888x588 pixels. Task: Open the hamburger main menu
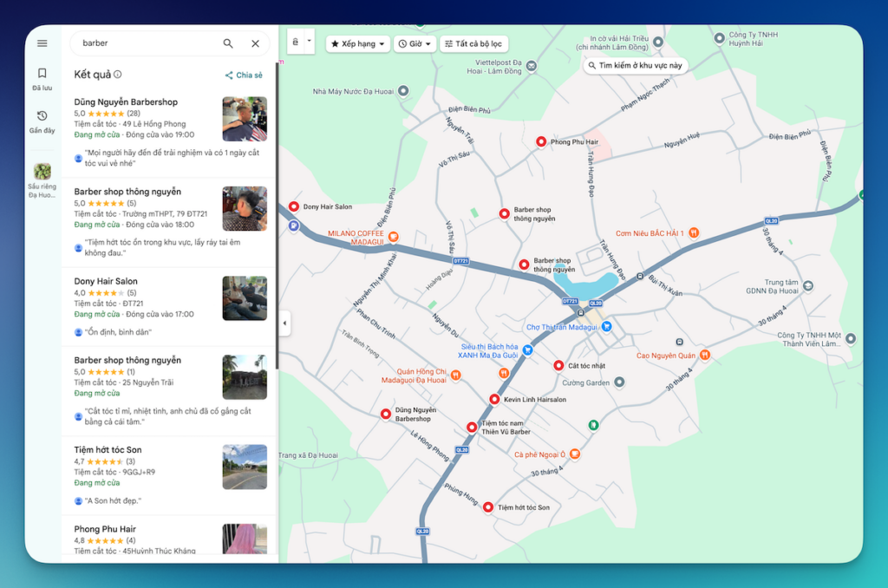(42, 43)
